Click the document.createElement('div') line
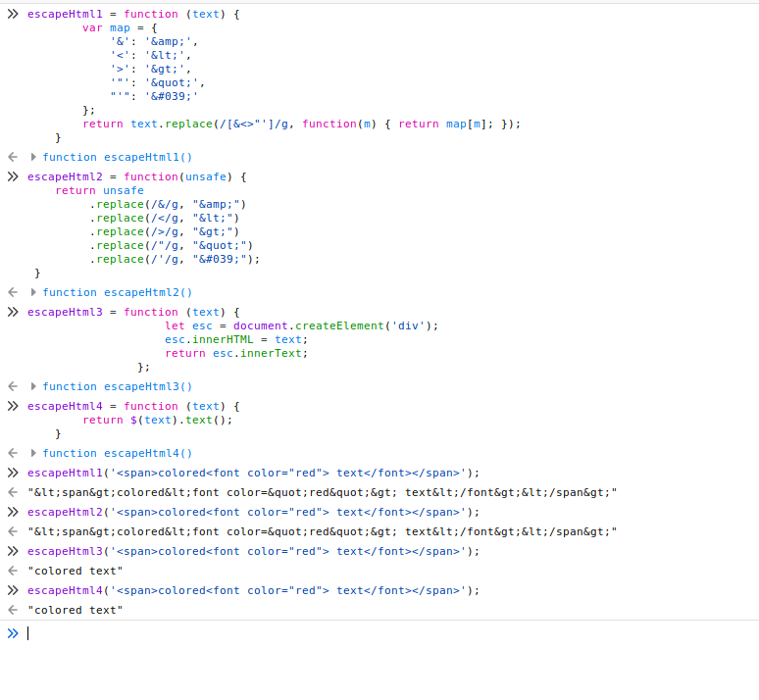 point(302,325)
